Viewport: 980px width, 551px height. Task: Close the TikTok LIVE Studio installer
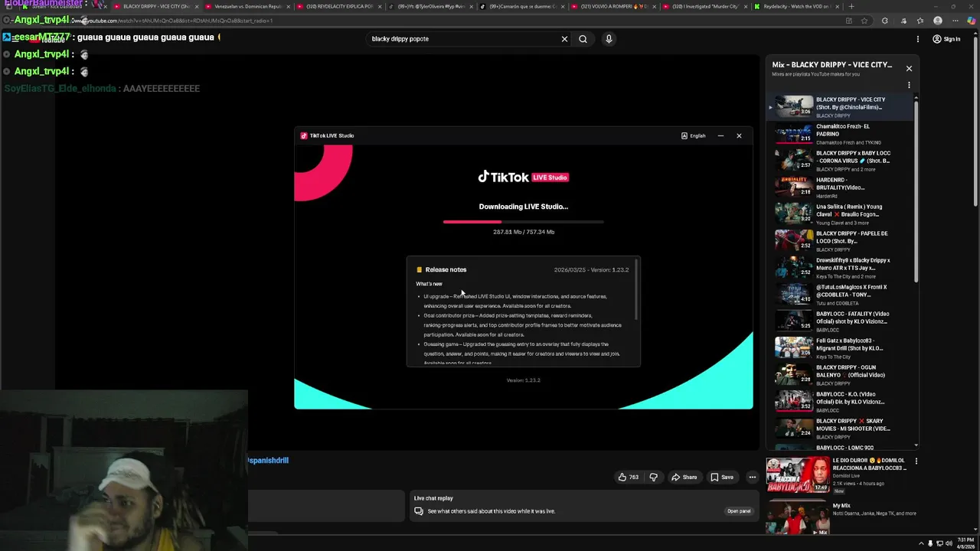(x=739, y=135)
